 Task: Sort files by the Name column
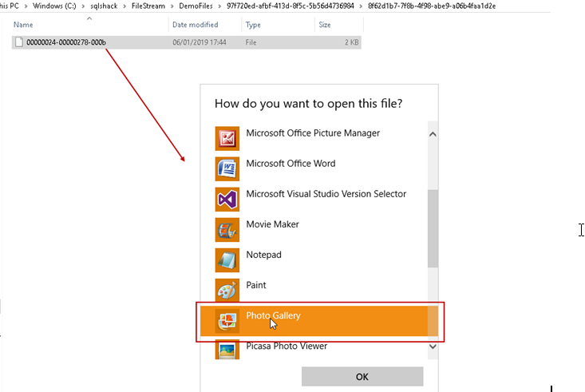[24, 25]
